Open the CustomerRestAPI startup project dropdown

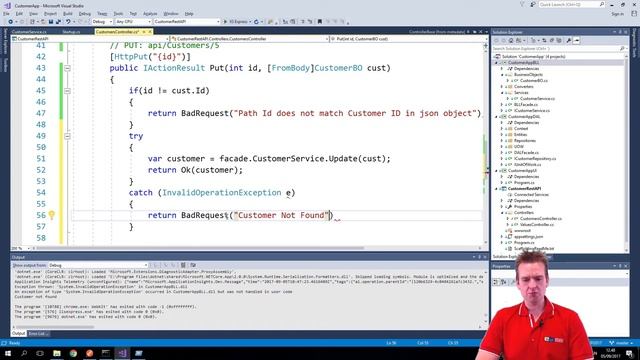pyautogui.click(x=187, y=22)
